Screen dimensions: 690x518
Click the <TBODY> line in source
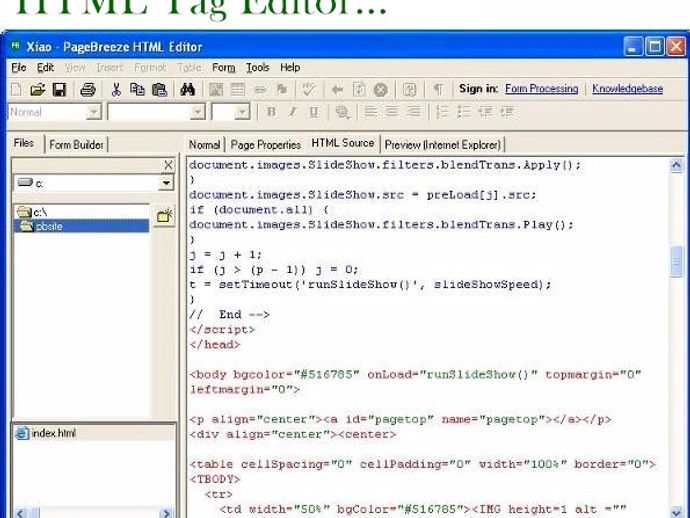(x=215, y=479)
